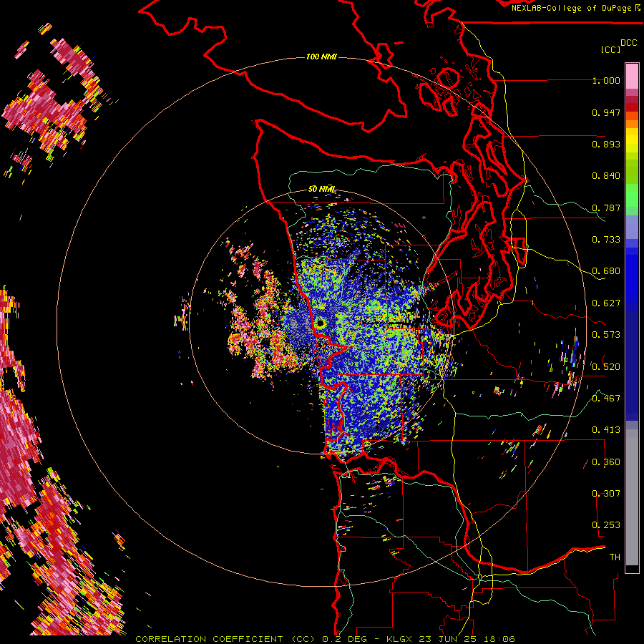This screenshot has width=644, height=644.
Task: Click the "NEXLAB-College of DuPage" credit text
Action: pos(571,8)
